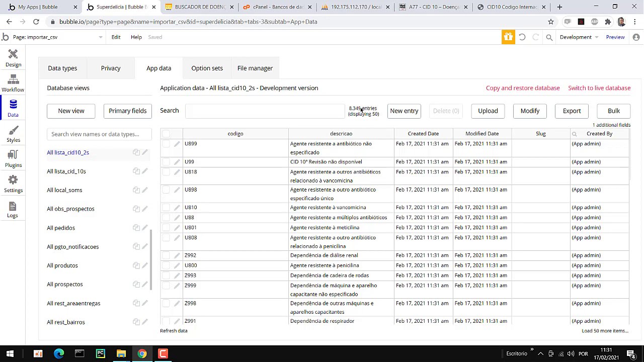This screenshot has width=644, height=362.
Task: Open the Logs section in sidebar
Action: [x=13, y=209]
